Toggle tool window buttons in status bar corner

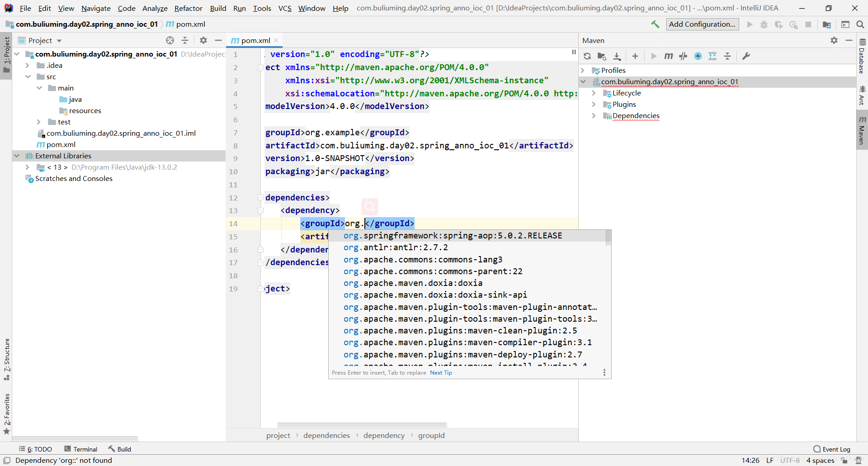pos(7,460)
